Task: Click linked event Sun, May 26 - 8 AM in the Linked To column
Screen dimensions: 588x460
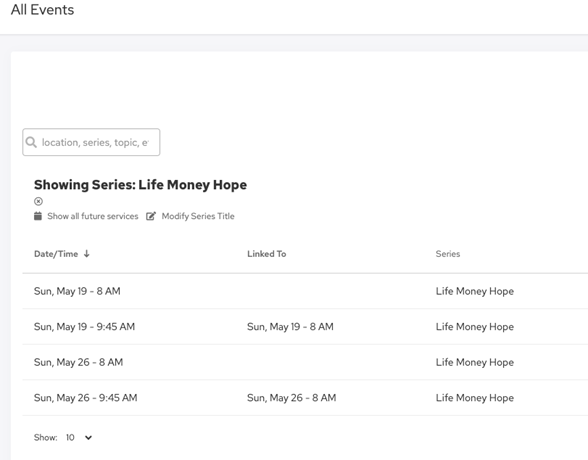Action: [x=291, y=398]
